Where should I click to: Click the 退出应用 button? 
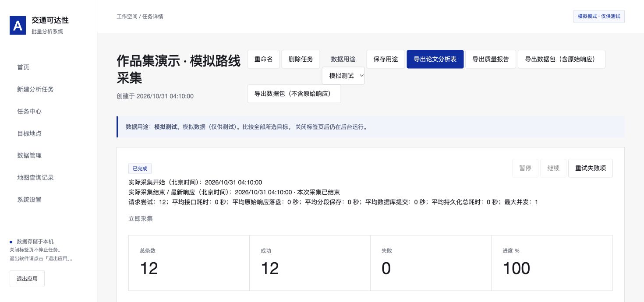pyautogui.click(x=27, y=278)
